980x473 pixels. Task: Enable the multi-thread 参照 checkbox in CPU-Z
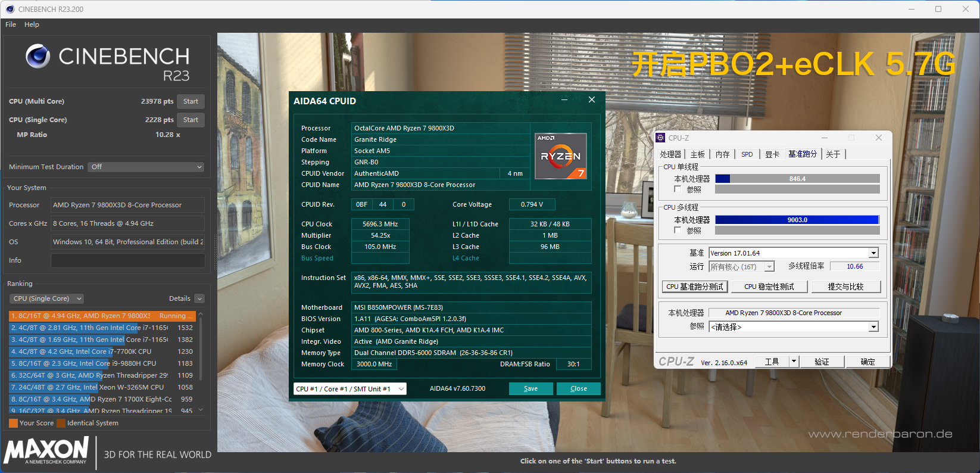pos(678,231)
